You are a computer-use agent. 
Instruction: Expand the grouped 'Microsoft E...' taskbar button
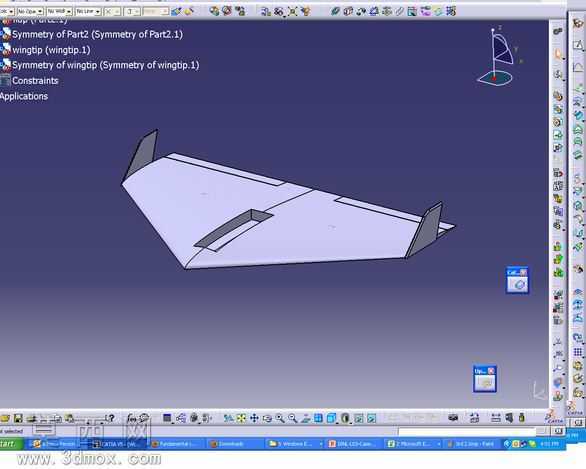(x=413, y=444)
